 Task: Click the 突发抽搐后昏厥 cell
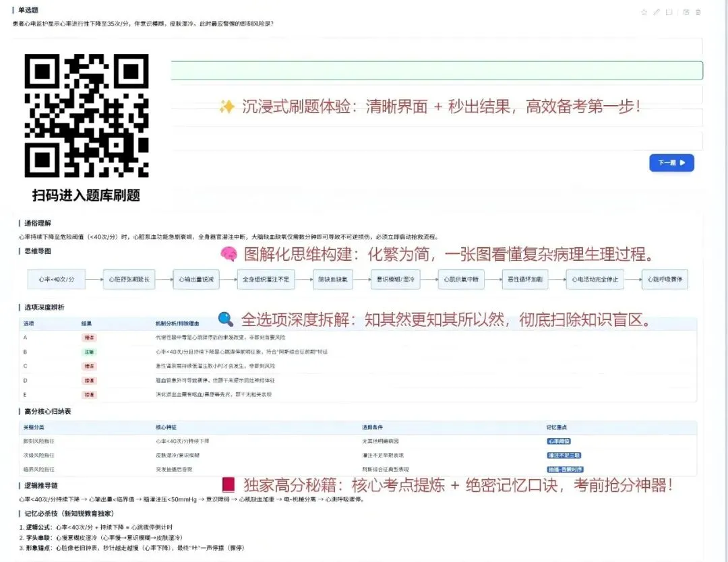point(174,470)
